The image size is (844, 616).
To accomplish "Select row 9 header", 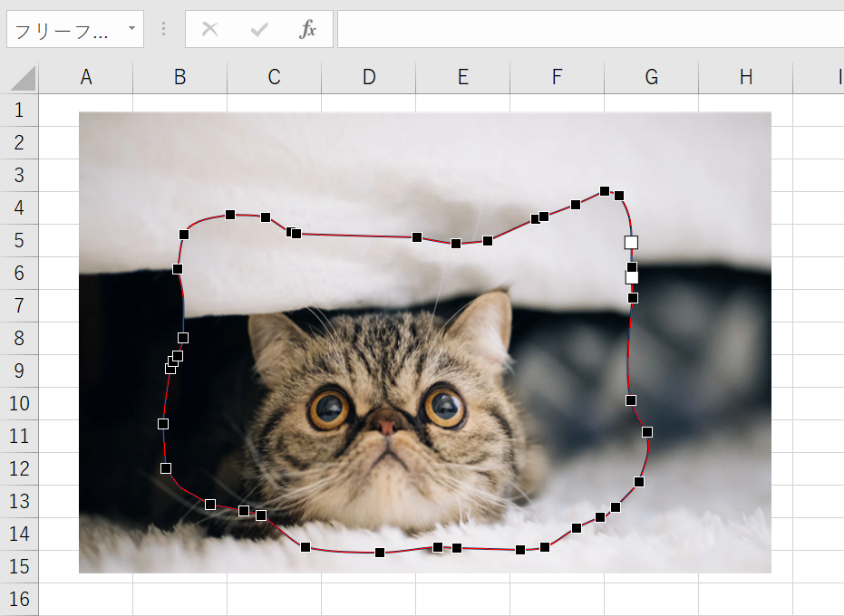I will pos(19,371).
